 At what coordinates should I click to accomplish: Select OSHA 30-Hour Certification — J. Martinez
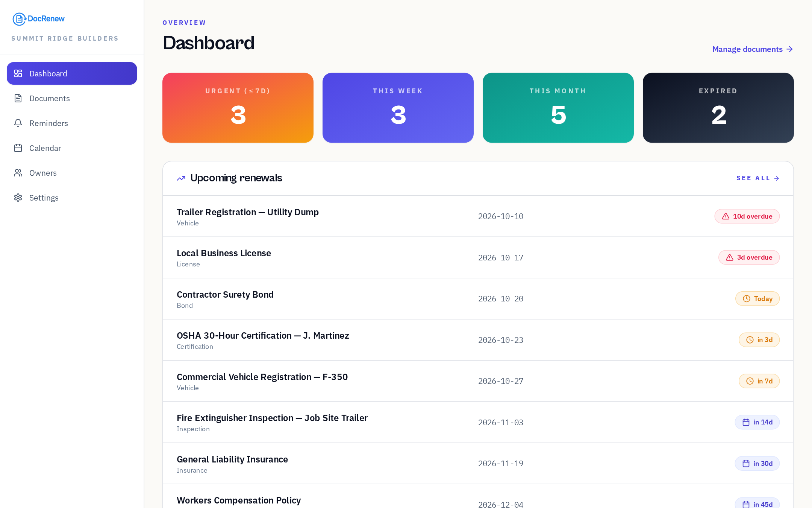coord(478,340)
